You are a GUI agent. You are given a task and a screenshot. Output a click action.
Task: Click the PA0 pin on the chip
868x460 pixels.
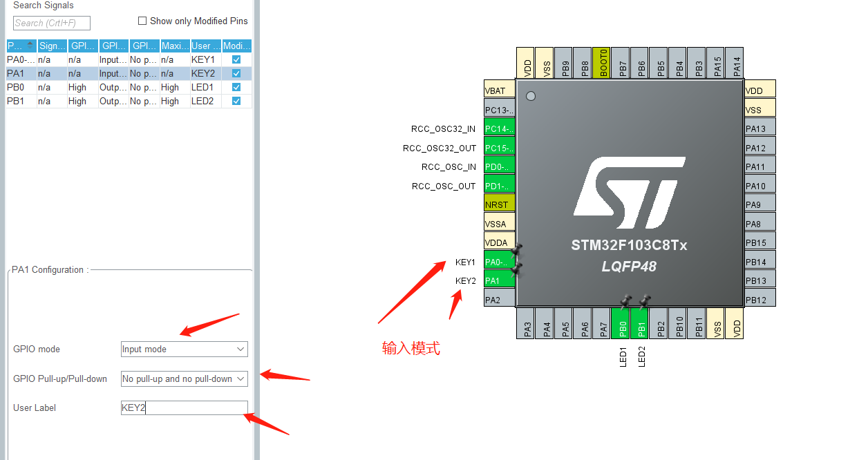pos(500,262)
